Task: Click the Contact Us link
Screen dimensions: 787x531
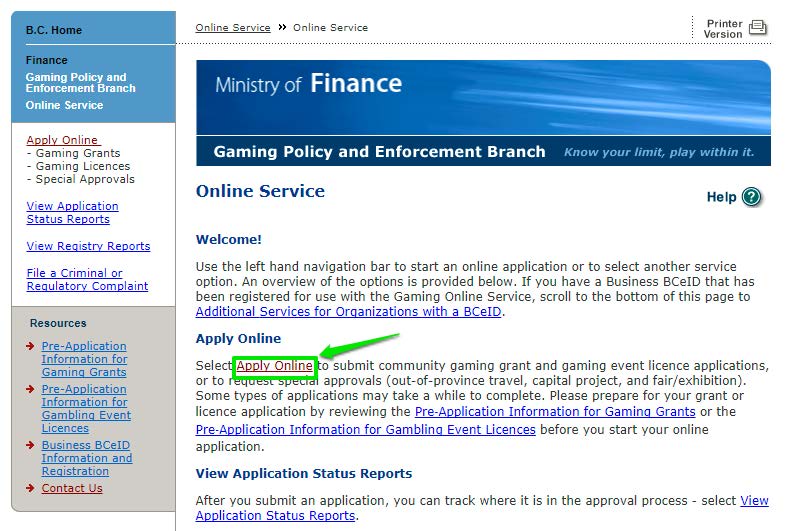Action: [x=72, y=488]
